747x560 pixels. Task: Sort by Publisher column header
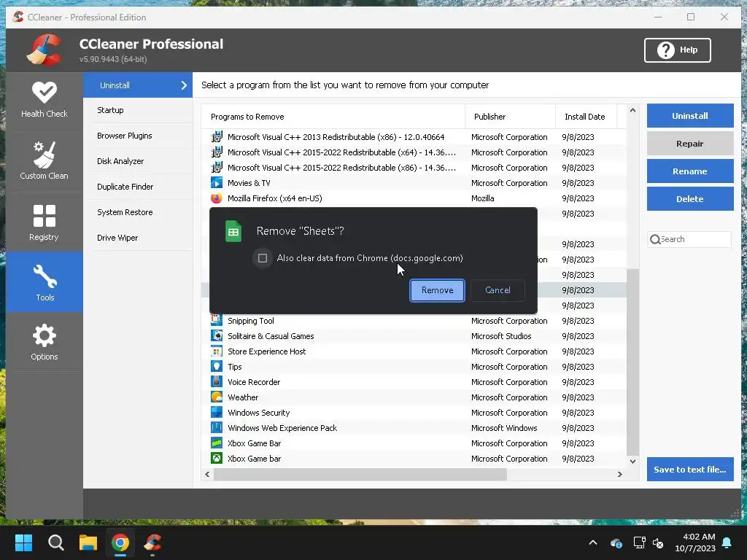pyautogui.click(x=510, y=117)
